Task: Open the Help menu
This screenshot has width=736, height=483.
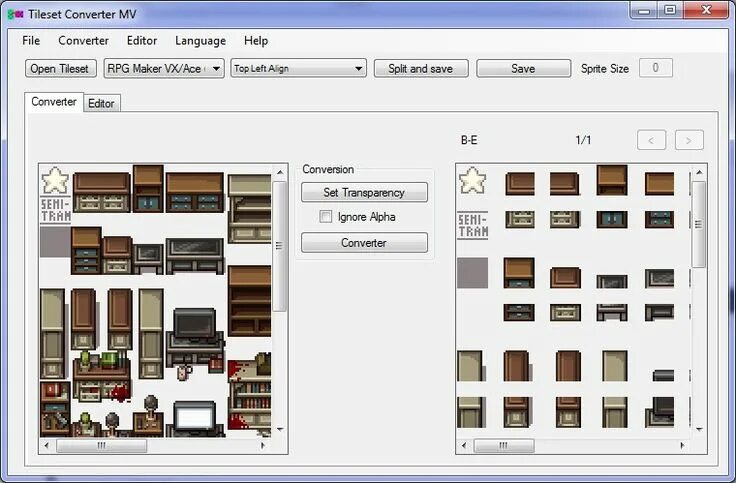Action: [256, 41]
